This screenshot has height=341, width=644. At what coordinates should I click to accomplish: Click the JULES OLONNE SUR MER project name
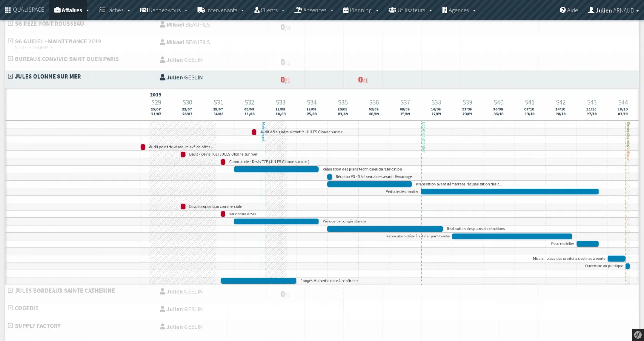tap(48, 76)
